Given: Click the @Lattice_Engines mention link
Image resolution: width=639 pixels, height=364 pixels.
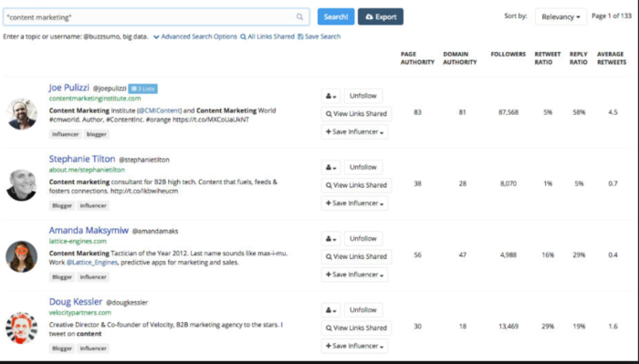Looking at the screenshot, I should pos(91,263).
